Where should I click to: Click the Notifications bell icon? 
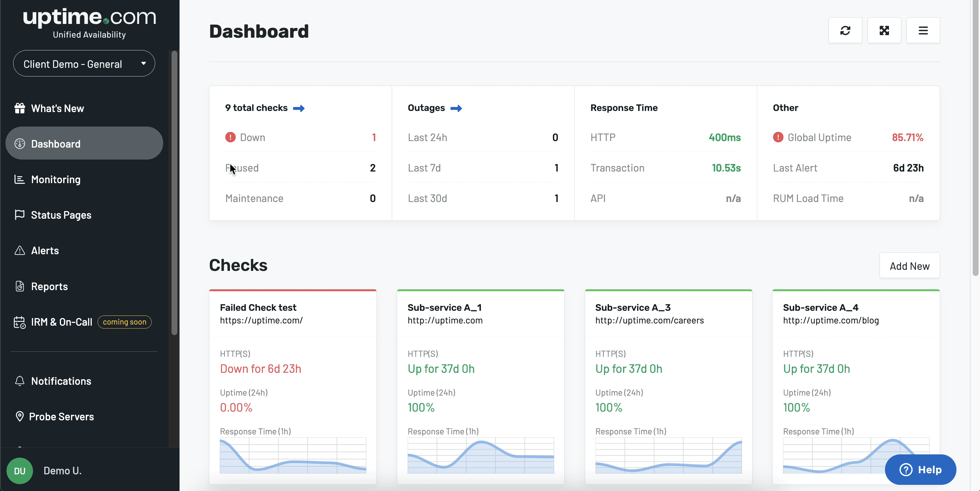point(20,381)
